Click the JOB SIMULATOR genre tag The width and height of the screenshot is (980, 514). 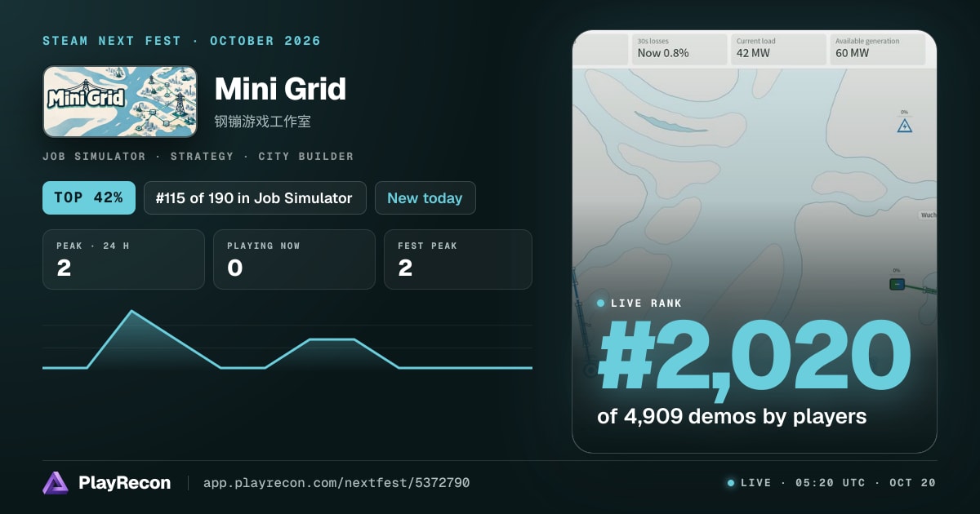click(x=94, y=156)
